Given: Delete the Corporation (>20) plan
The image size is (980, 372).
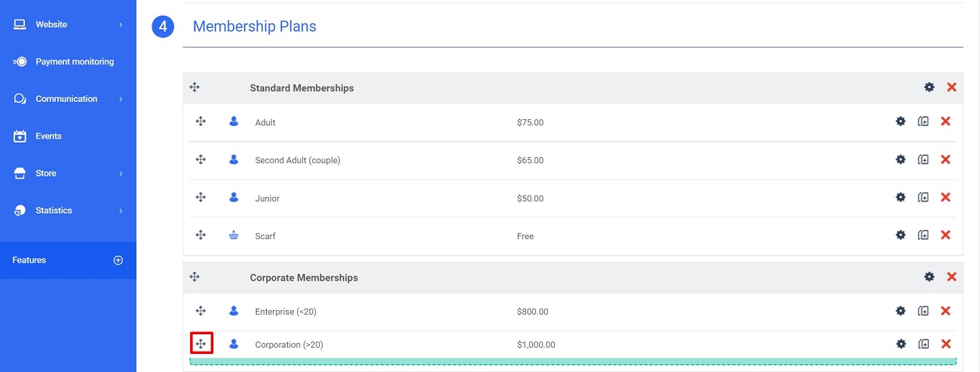Looking at the screenshot, I should pos(946,344).
